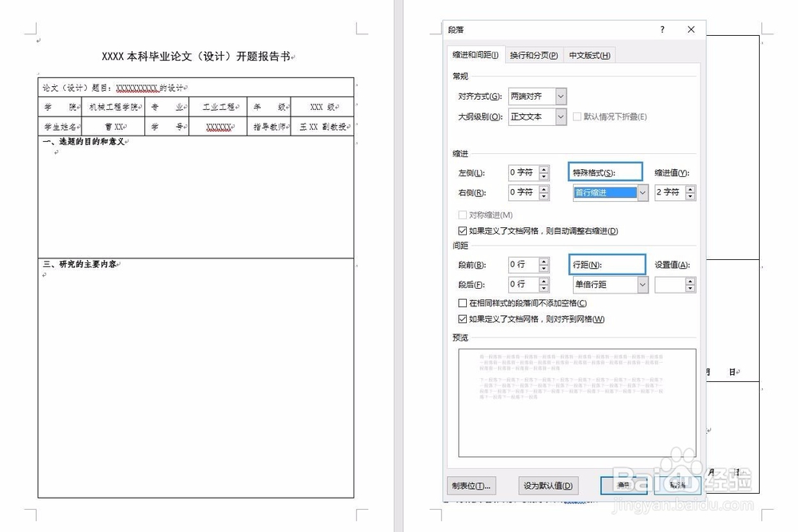The width and height of the screenshot is (798, 532).
Task: Click the 论文（设计）题目 cell
Action: point(196,88)
